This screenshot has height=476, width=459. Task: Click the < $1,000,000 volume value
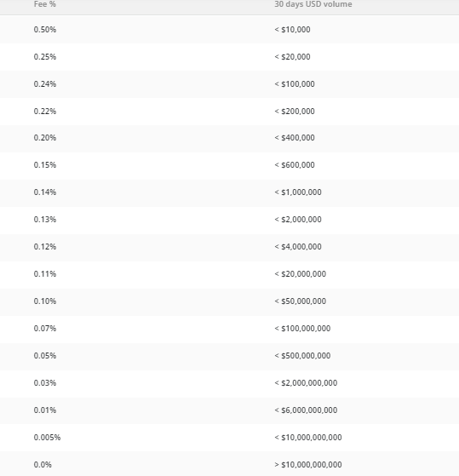pos(298,192)
